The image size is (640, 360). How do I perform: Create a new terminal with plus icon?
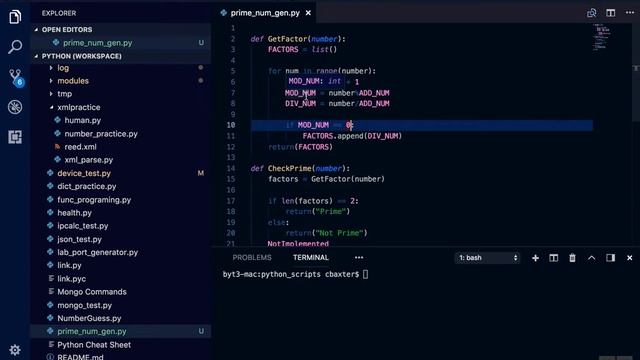coord(535,258)
